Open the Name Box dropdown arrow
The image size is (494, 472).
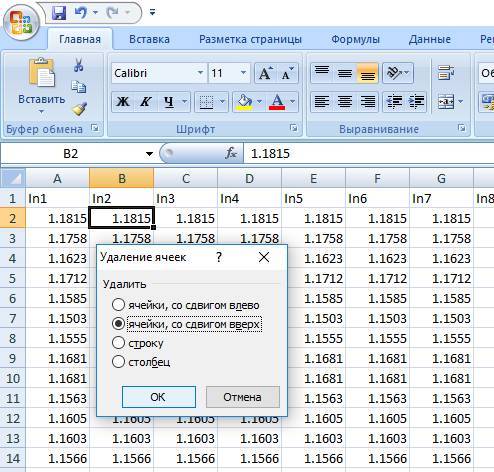point(149,154)
